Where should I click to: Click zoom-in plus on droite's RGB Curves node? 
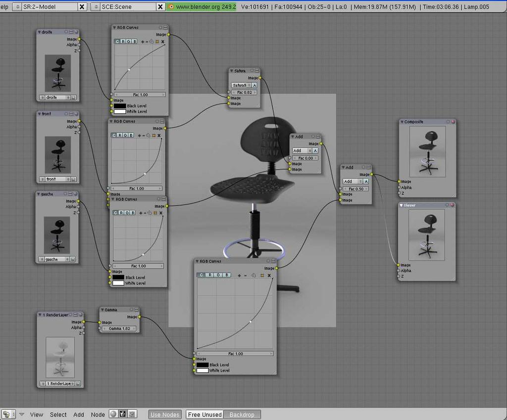(x=143, y=42)
